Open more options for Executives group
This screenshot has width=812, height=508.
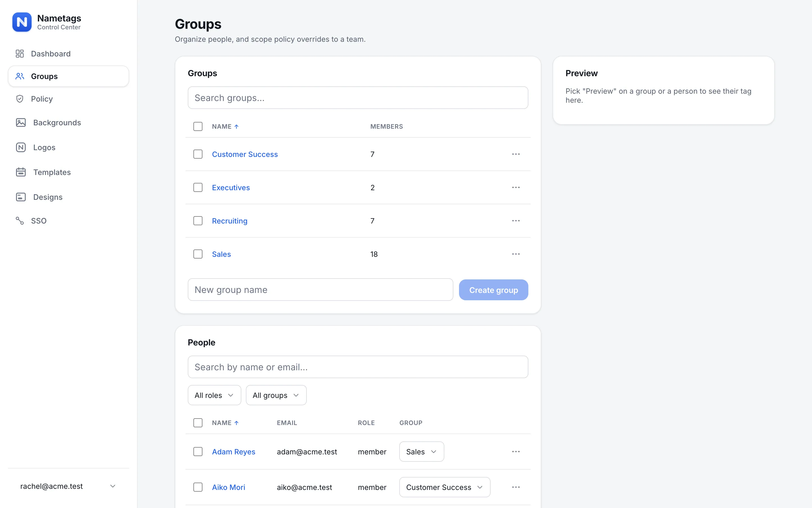(516, 187)
